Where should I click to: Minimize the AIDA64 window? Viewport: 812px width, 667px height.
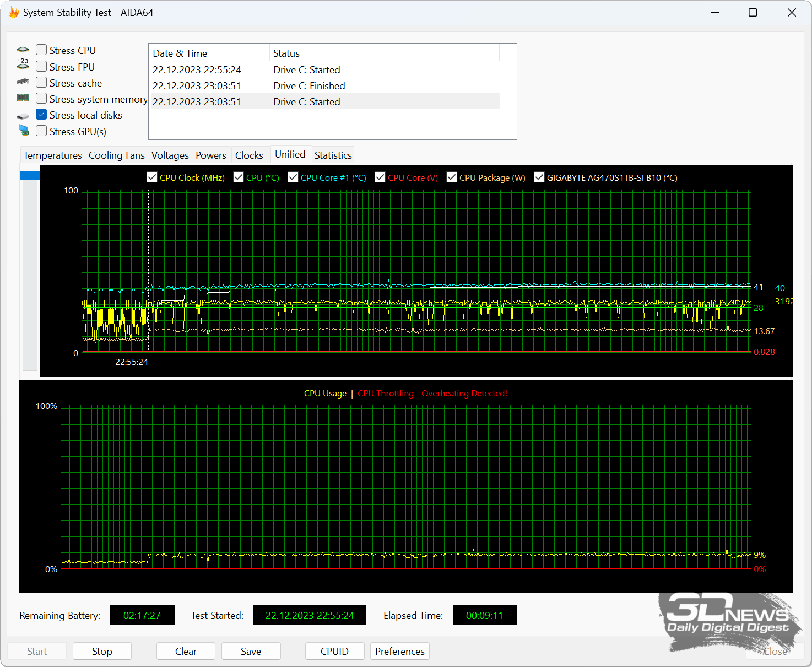(x=715, y=12)
